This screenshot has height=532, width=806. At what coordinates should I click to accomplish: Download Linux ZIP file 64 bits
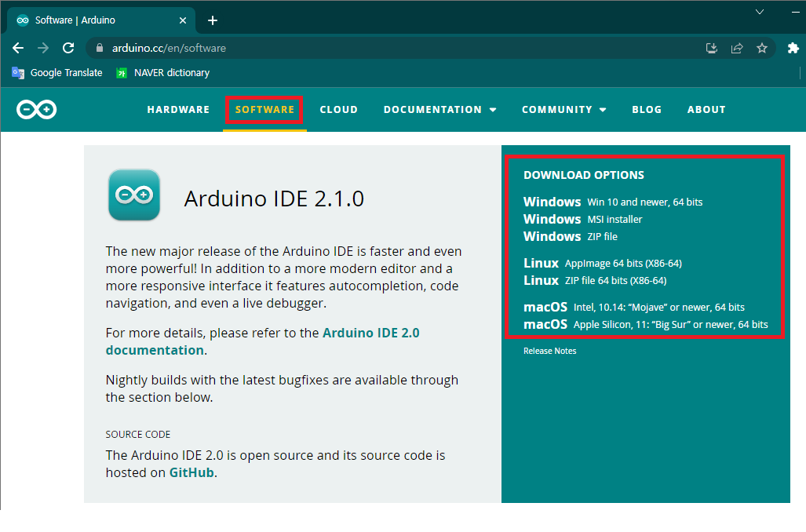pyautogui.click(x=595, y=281)
